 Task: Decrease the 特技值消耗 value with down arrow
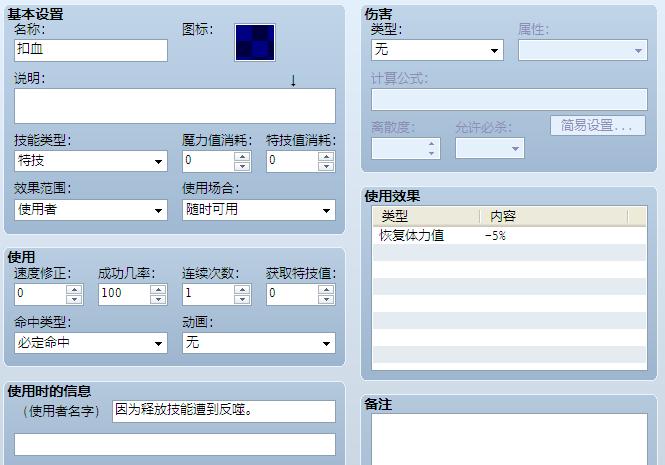click(x=326, y=166)
